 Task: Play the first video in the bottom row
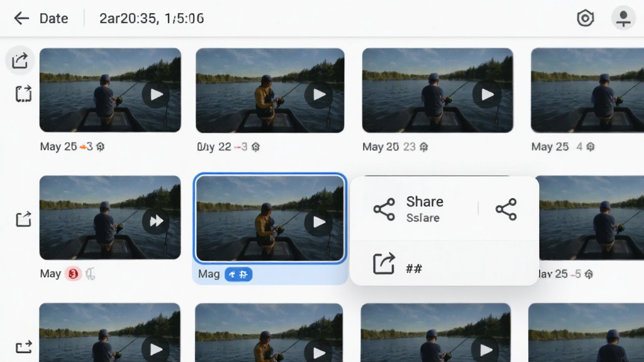tap(156, 349)
